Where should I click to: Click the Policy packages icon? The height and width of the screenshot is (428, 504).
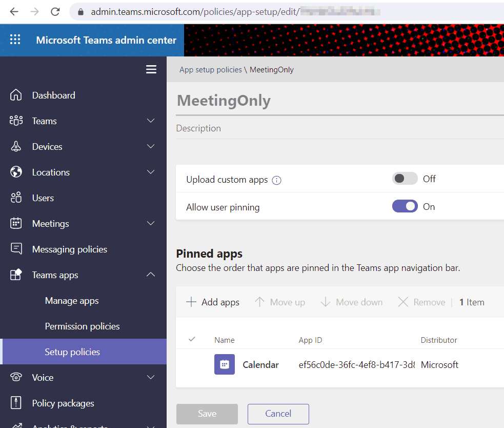point(16,403)
